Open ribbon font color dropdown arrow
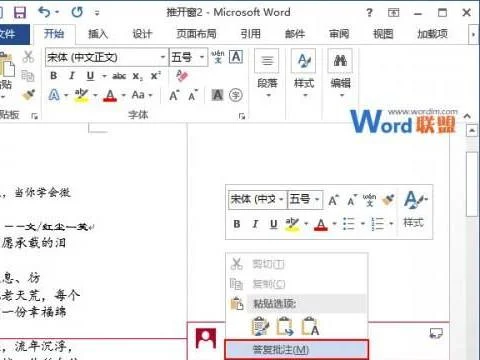 124,96
